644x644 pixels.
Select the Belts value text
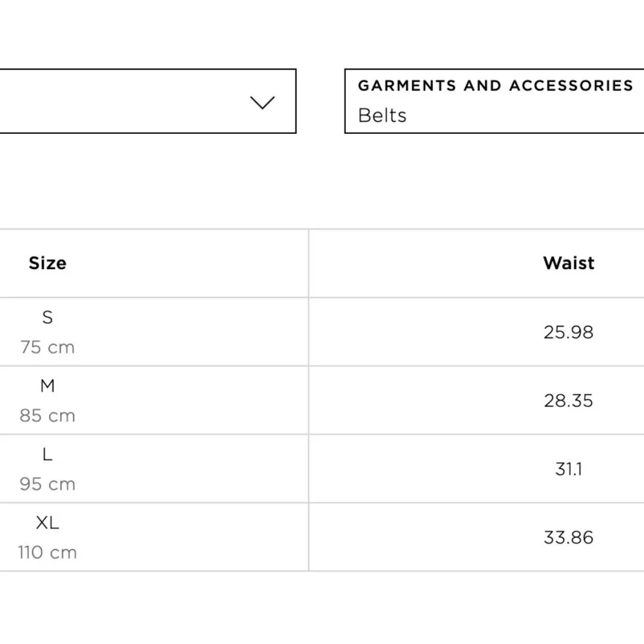382,115
